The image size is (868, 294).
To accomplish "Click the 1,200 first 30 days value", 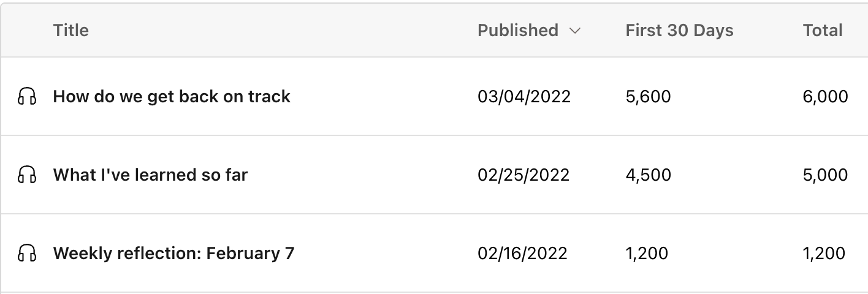I will (647, 253).
